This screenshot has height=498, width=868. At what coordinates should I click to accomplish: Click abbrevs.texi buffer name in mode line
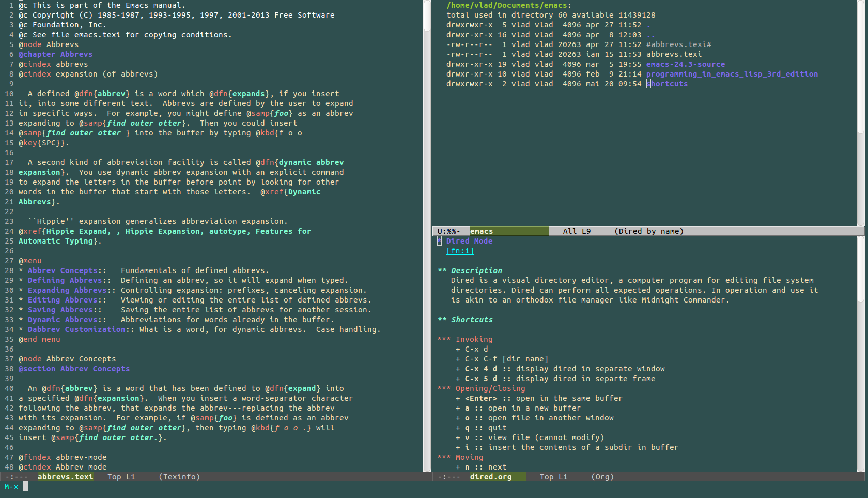tap(65, 477)
